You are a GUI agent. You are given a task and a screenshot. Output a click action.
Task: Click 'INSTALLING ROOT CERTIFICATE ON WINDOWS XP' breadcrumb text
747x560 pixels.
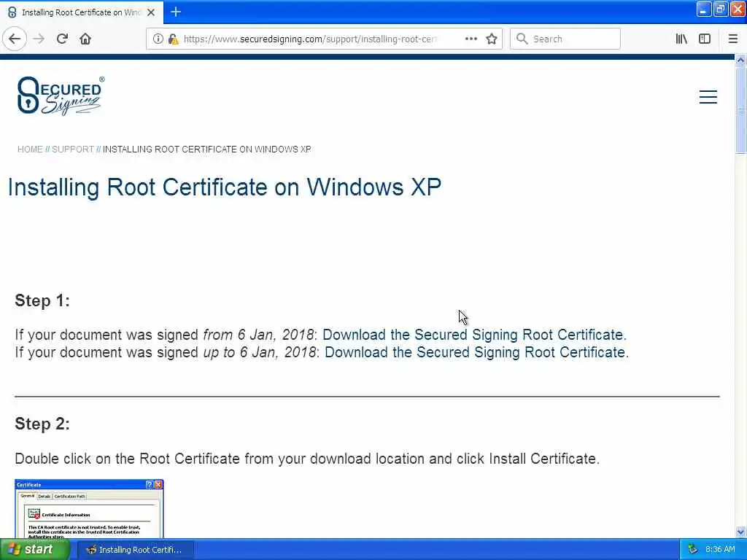pos(206,149)
